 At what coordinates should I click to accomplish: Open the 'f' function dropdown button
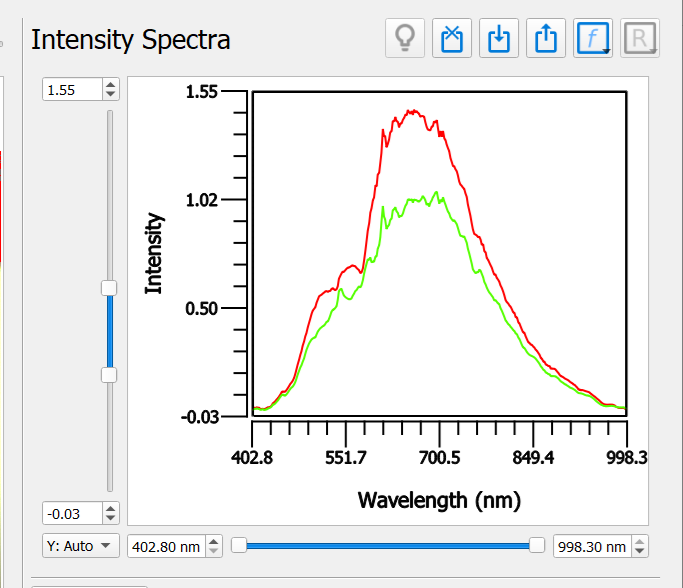[x=593, y=39]
